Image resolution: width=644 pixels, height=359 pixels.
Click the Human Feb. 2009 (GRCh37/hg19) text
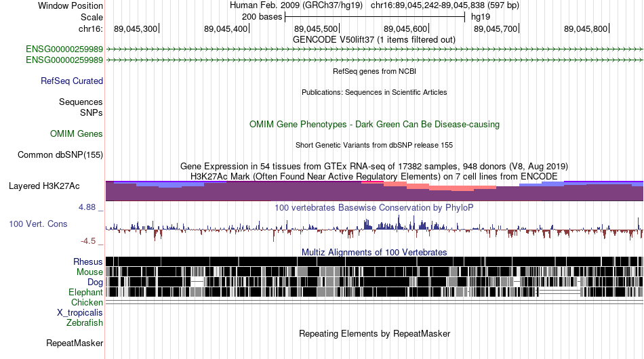click(x=296, y=5)
